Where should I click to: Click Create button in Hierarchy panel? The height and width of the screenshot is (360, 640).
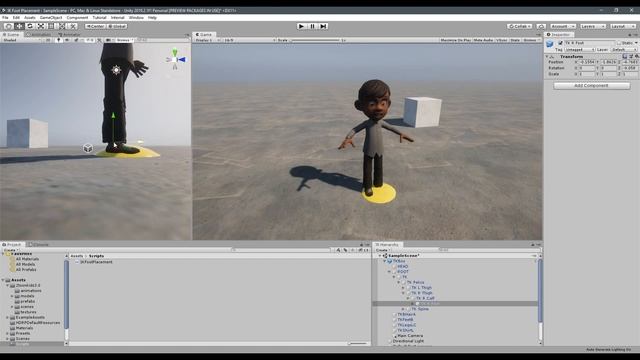[383, 250]
